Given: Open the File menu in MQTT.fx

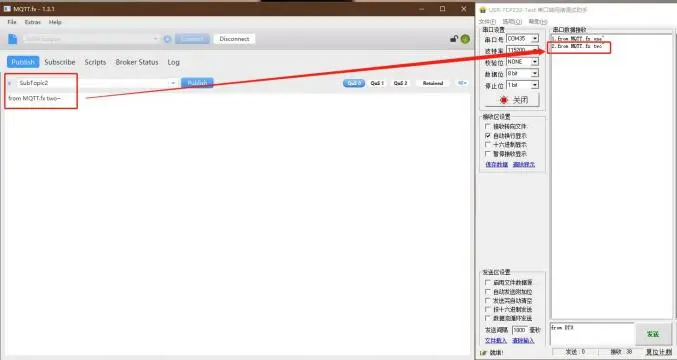Looking at the screenshot, I should click(x=12, y=22).
